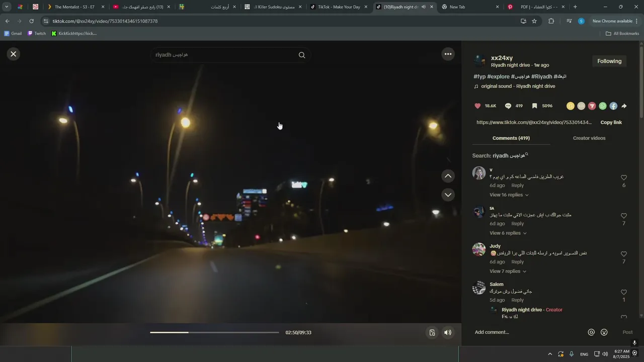Open the tab search dropdown arrow
Viewport: 644px width, 362px height.
[x=7, y=7]
